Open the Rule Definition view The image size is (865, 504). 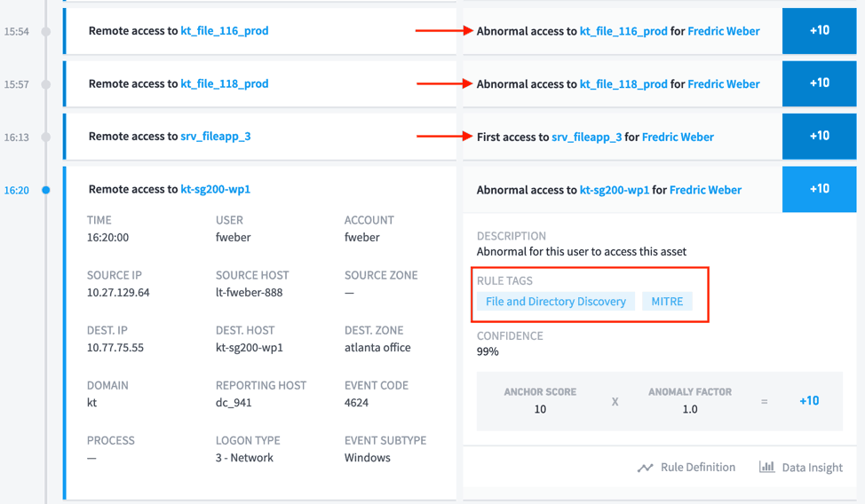pos(697,468)
